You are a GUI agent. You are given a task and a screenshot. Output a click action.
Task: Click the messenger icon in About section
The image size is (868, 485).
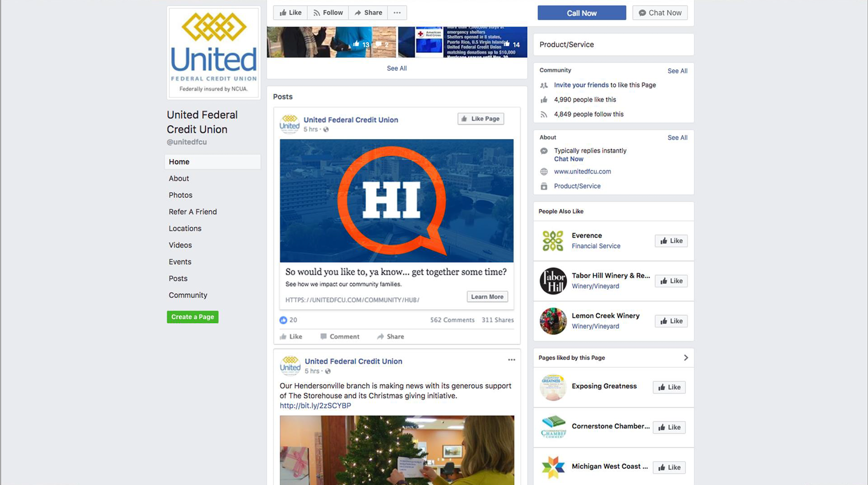544,151
